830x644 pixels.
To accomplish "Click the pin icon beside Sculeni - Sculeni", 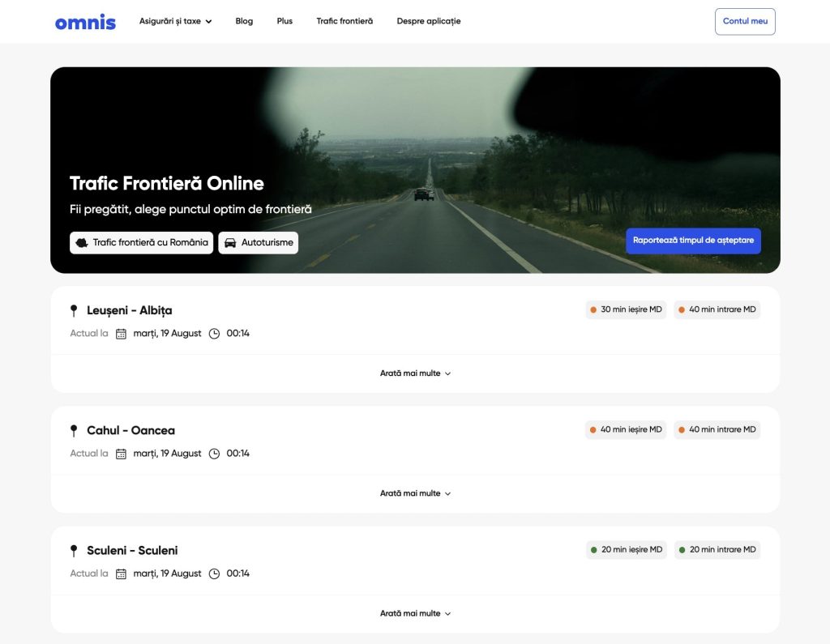I will (74, 551).
